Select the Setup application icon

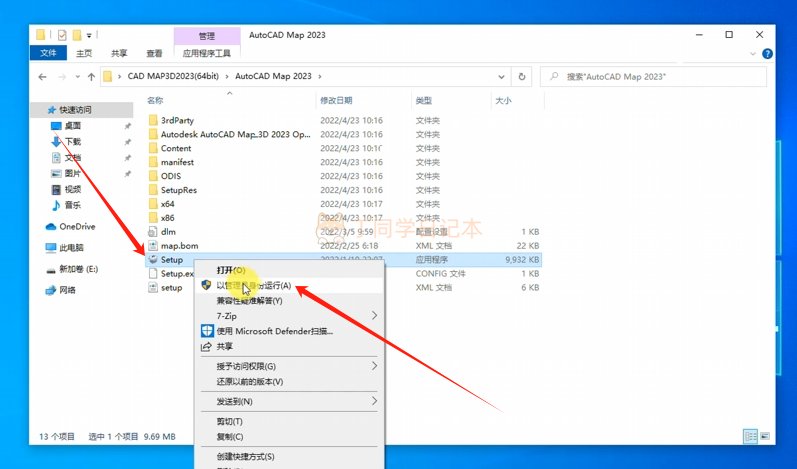(x=153, y=260)
